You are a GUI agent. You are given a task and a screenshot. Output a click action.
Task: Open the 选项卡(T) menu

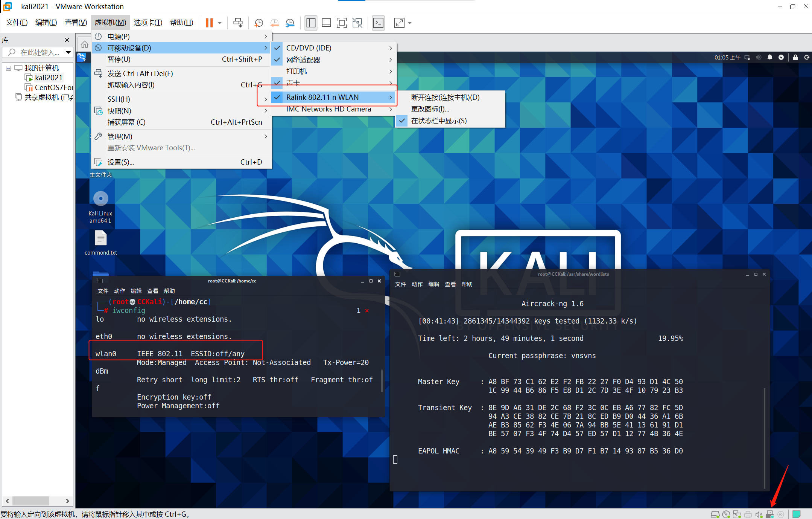click(x=148, y=23)
